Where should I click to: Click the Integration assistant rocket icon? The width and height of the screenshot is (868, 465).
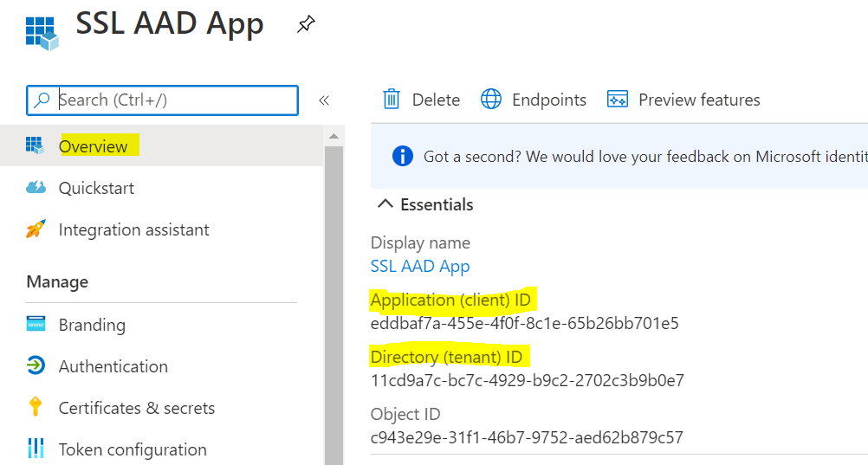36,229
